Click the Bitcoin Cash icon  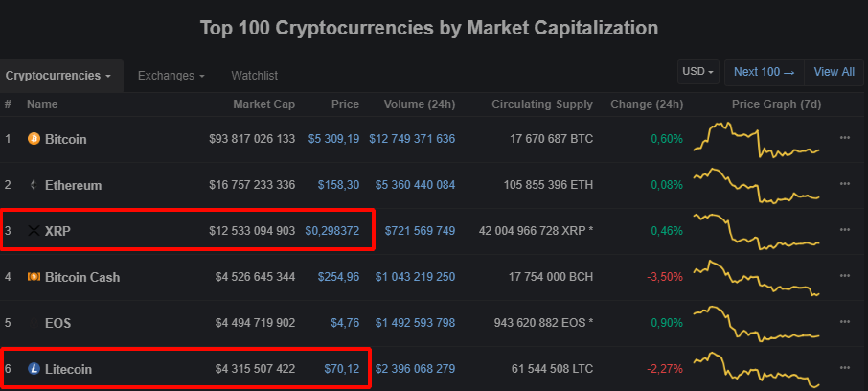[x=34, y=277]
